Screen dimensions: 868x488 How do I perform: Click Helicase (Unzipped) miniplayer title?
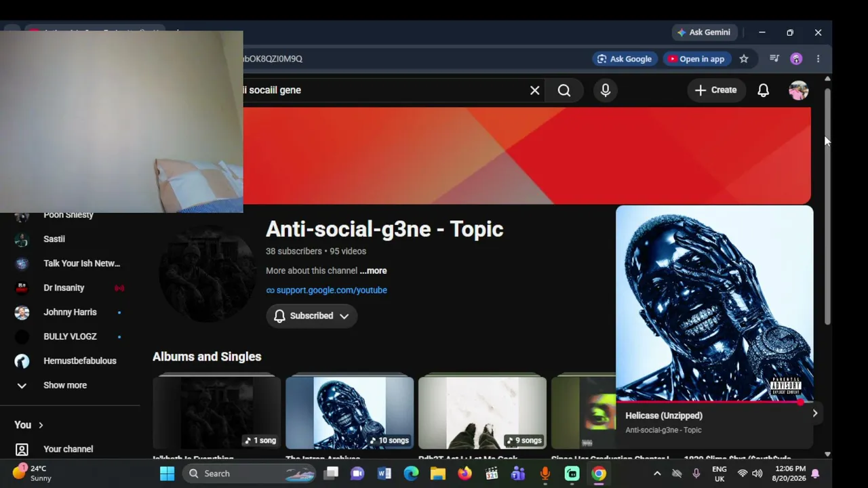click(x=664, y=415)
